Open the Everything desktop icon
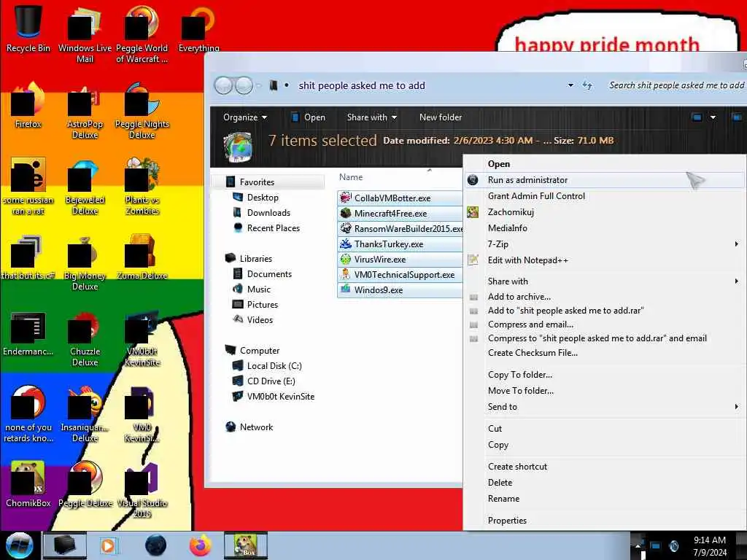747x560 pixels. click(198, 29)
